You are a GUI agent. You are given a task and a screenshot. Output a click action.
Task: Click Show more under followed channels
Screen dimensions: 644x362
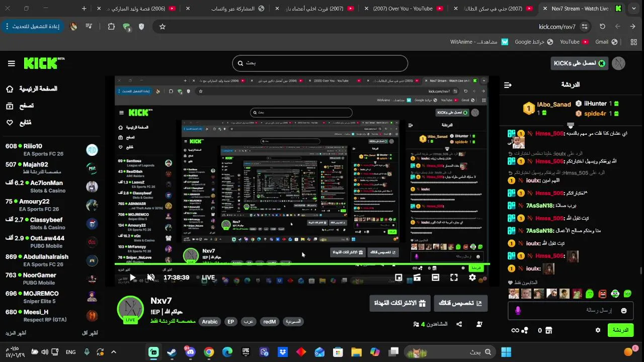(x=16, y=333)
